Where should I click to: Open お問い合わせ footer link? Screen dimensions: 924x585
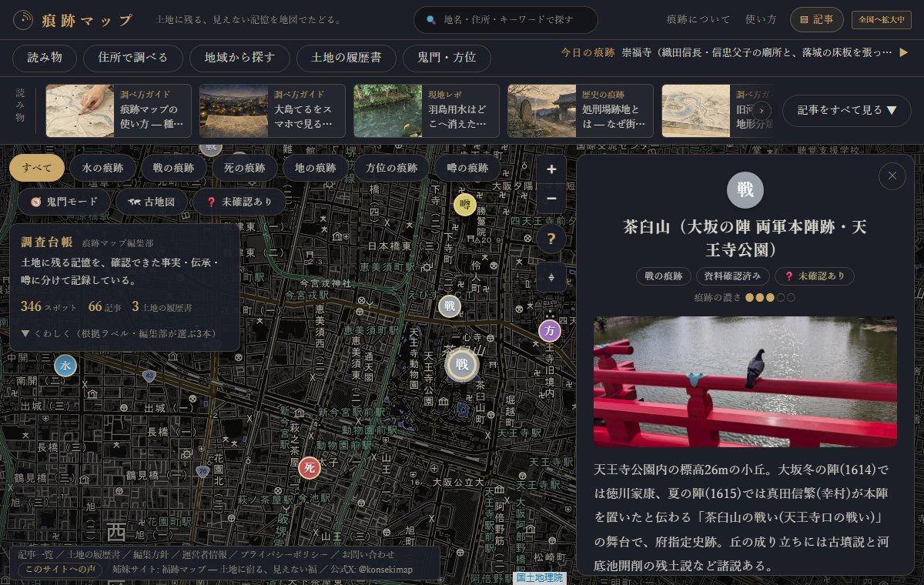click(x=368, y=554)
